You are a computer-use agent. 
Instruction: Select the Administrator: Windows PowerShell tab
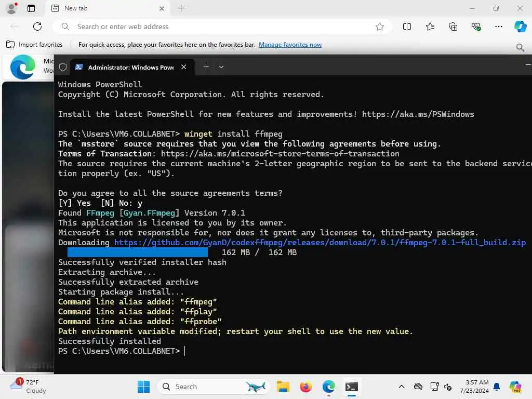coord(132,67)
